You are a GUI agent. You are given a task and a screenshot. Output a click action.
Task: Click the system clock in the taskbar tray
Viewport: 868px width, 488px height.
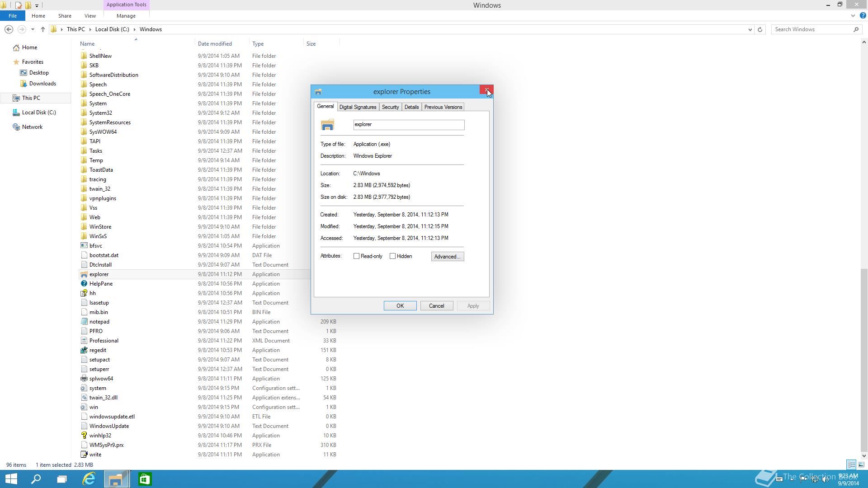click(x=848, y=479)
